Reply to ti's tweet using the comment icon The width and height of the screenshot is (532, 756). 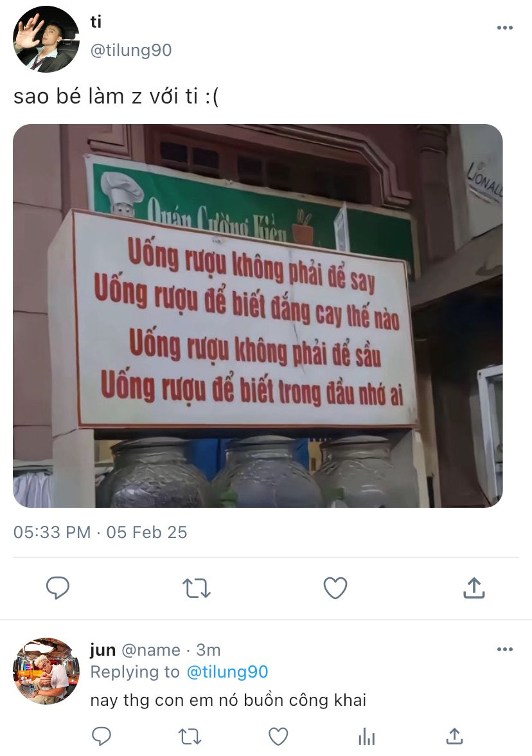[58, 588]
